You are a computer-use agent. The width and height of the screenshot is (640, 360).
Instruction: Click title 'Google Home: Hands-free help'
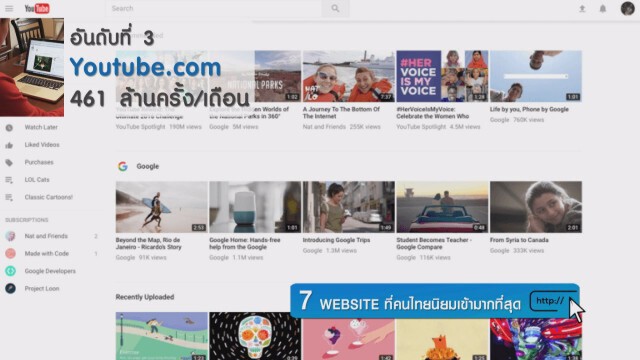point(245,243)
